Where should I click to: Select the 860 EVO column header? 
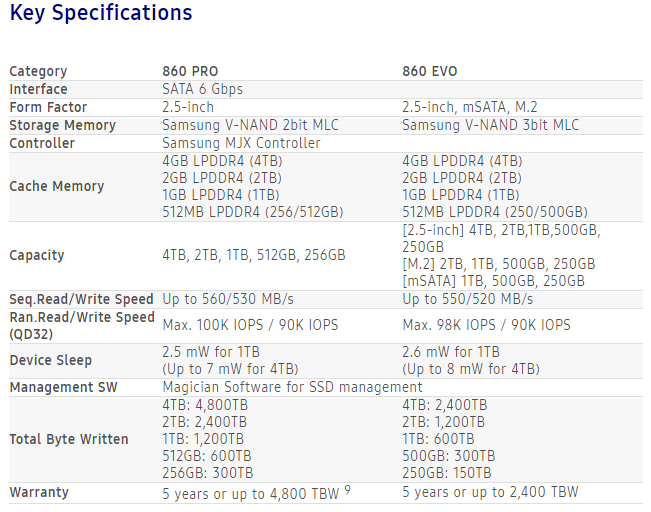click(431, 71)
